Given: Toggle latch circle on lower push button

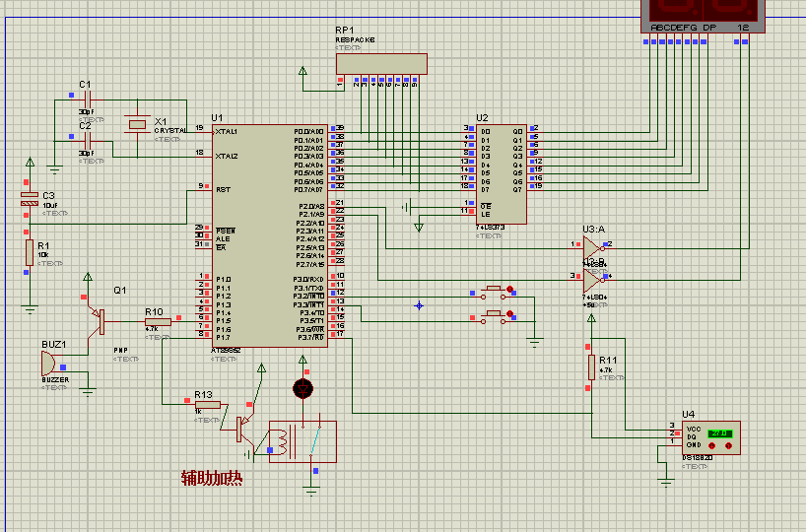Looking at the screenshot, I should 510,313.
